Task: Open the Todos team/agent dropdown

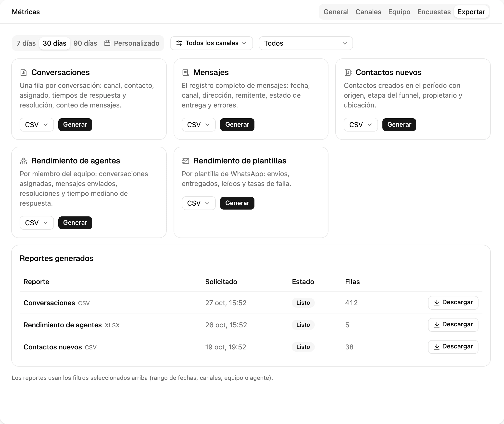Action: [306, 43]
